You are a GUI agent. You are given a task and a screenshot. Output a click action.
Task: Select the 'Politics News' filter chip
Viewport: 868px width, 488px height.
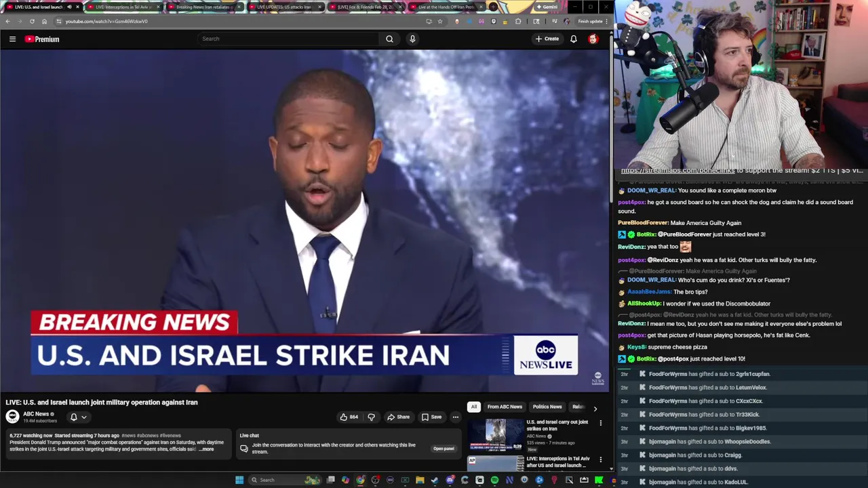547,407
